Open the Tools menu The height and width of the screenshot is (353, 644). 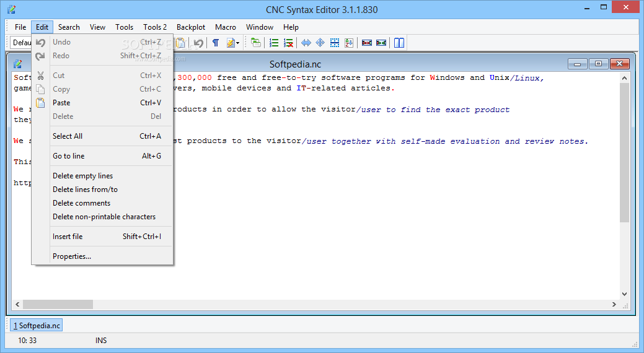click(124, 27)
